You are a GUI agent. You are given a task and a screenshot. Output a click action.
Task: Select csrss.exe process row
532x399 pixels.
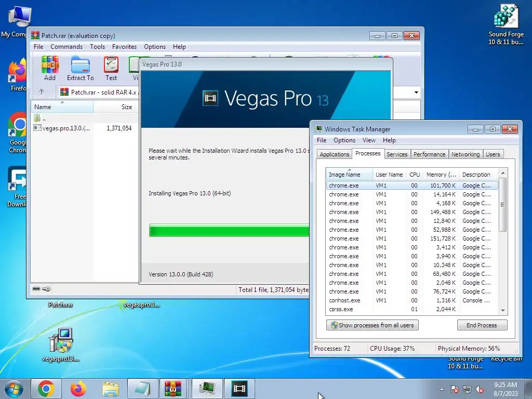[412, 309]
